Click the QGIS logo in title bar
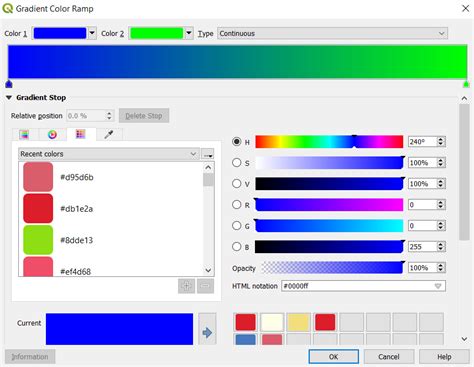 [8, 8]
